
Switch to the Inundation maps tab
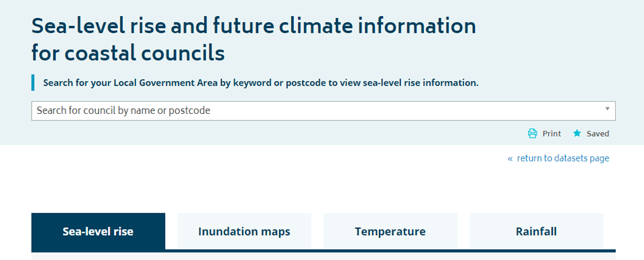pyautogui.click(x=244, y=231)
